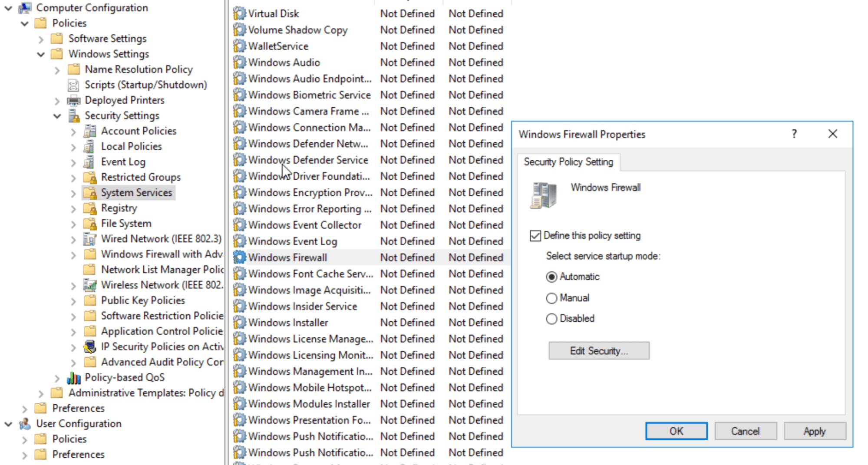
Task: Click the Windows Firewall service gear icon
Action: [x=238, y=257]
